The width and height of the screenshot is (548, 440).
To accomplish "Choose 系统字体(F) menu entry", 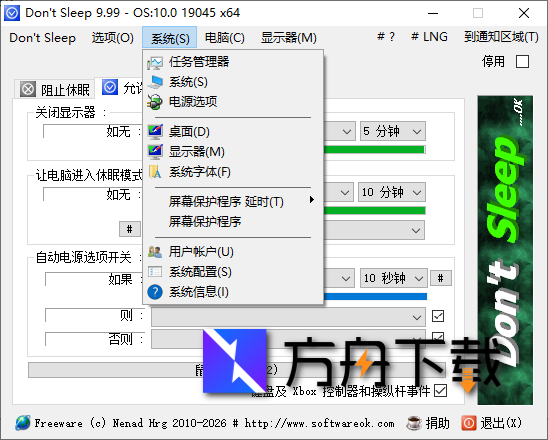I will (x=233, y=172).
